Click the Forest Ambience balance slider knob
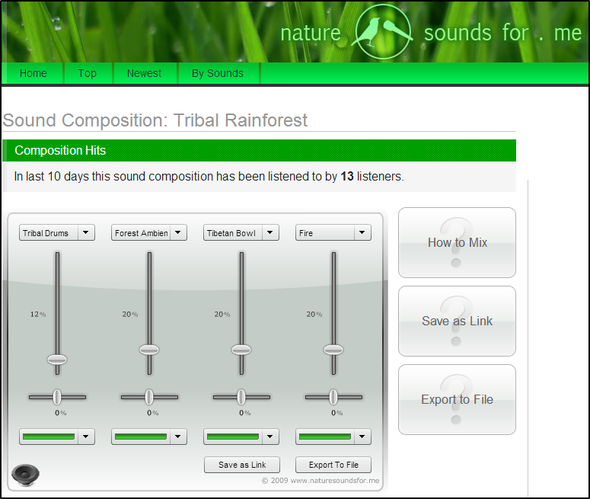Image resolution: width=590 pixels, height=499 pixels. click(149, 397)
